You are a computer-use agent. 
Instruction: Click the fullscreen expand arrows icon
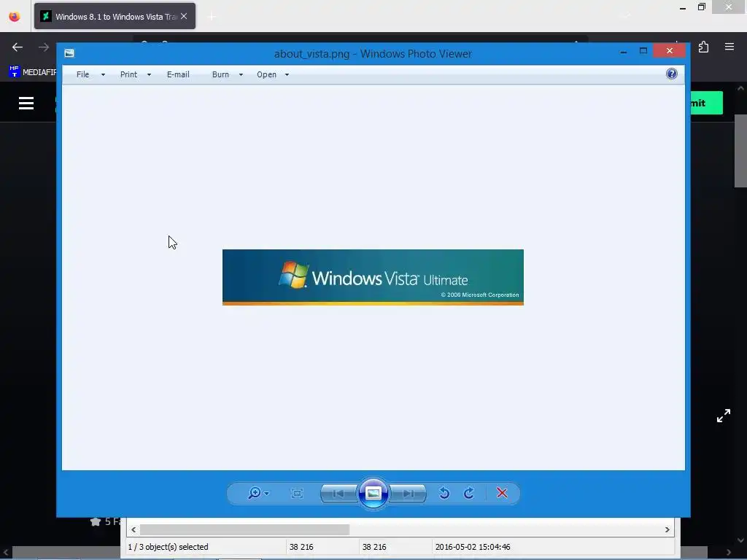coord(724,416)
